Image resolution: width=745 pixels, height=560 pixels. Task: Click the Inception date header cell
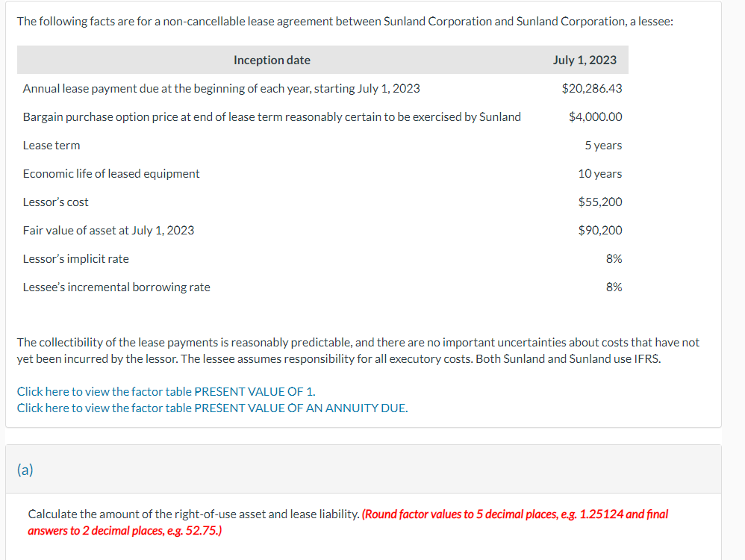[272, 60]
